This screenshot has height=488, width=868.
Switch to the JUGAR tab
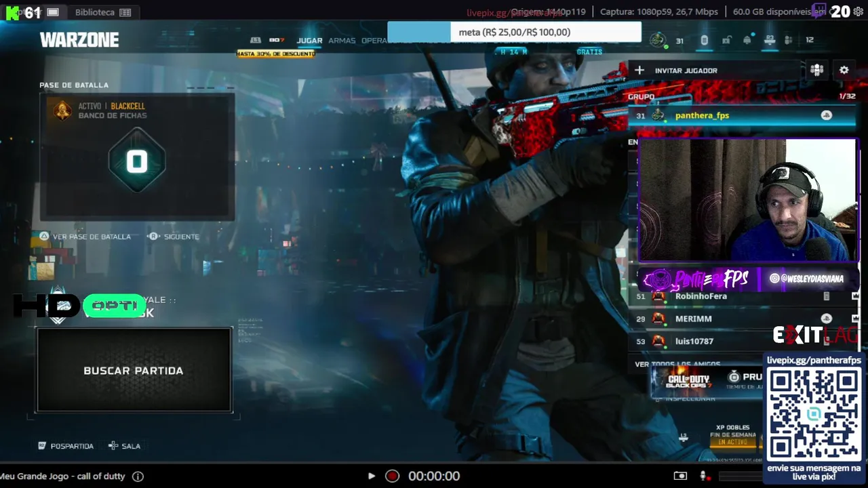point(309,41)
